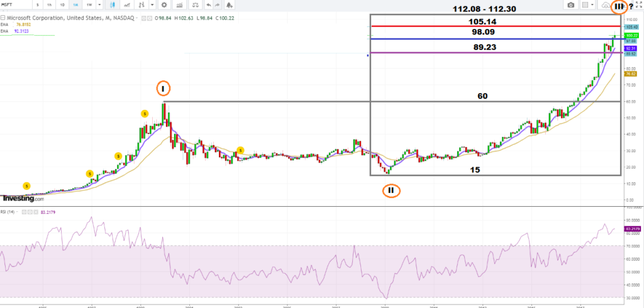Select the bars chart style
The width and height of the screenshot is (644, 308).
142,5
